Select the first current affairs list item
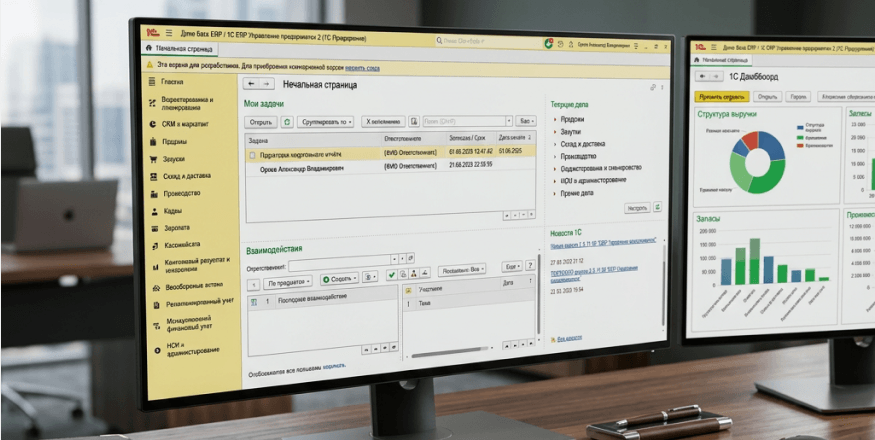This screenshot has width=875, height=440. point(572,119)
